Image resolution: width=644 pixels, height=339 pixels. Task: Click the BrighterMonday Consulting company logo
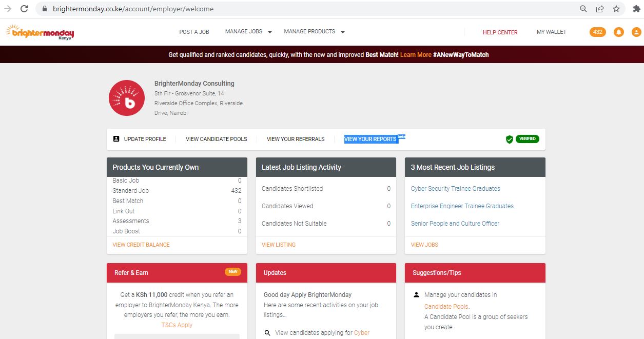tap(127, 98)
